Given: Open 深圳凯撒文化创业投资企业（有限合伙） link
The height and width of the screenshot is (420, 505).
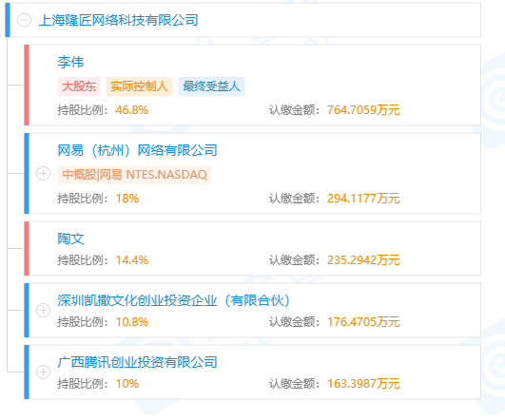Looking at the screenshot, I should (174, 300).
